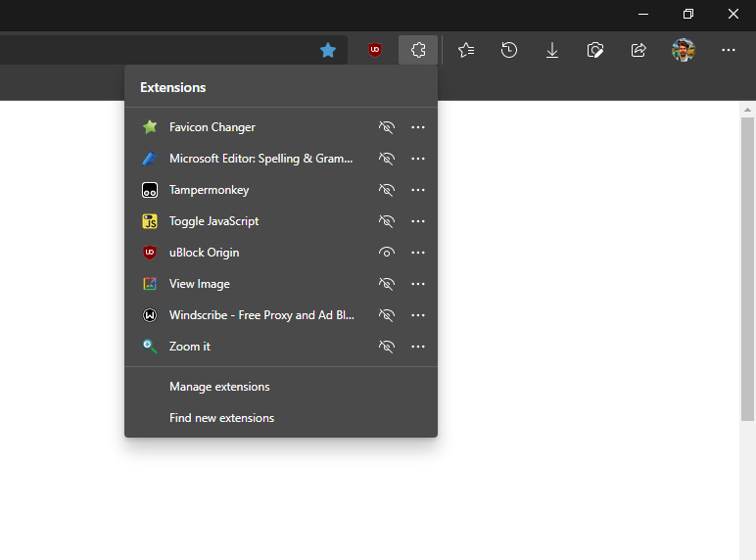Open more actions for Microsoft Editor
The width and height of the screenshot is (756, 560).
point(418,159)
